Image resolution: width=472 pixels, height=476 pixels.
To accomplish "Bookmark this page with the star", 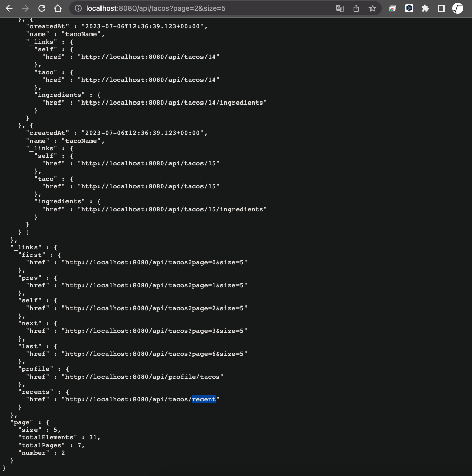I will pos(373,8).
